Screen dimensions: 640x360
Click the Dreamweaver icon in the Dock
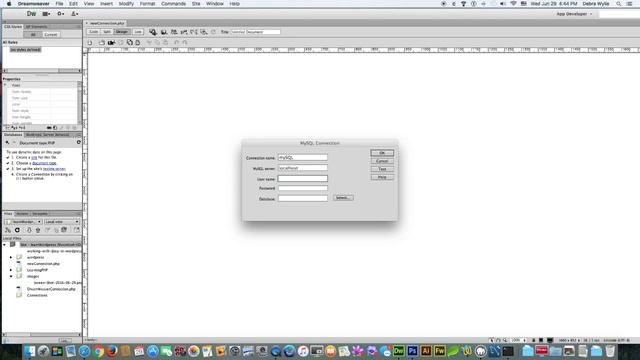[399, 351]
